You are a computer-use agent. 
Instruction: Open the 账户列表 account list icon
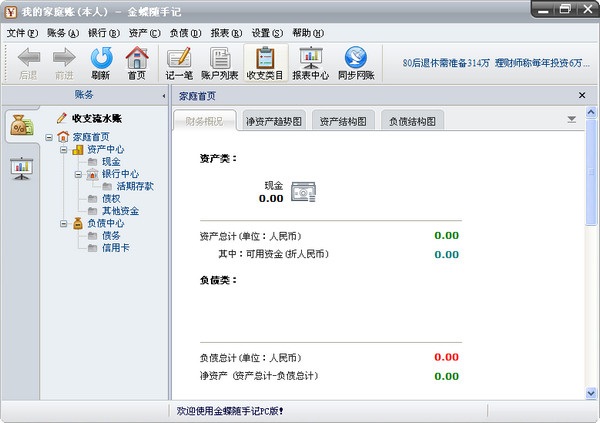click(x=219, y=62)
